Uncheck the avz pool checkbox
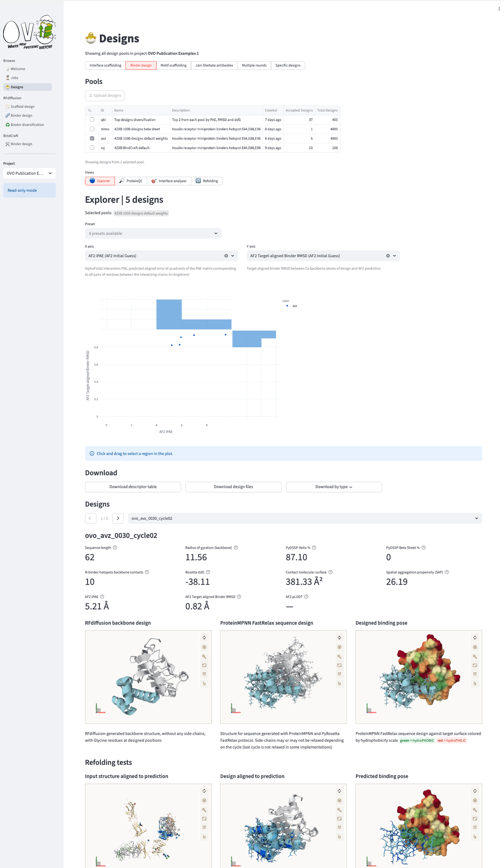The width and height of the screenshot is (504, 868). click(92, 138)
